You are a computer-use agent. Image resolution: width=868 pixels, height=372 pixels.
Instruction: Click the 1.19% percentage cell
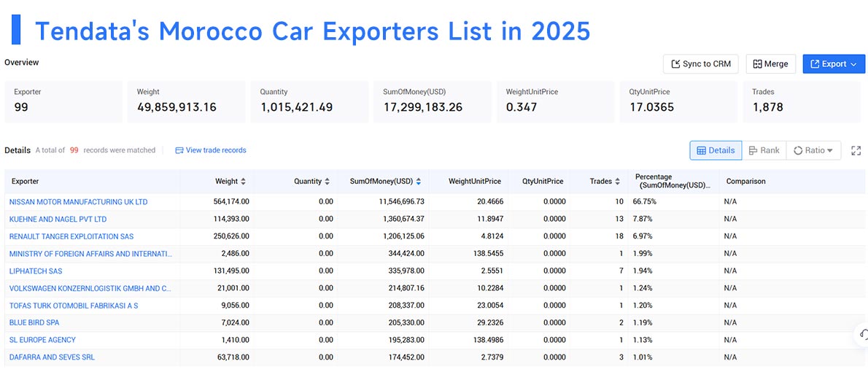pyautogui.click(x=643, y=322)
